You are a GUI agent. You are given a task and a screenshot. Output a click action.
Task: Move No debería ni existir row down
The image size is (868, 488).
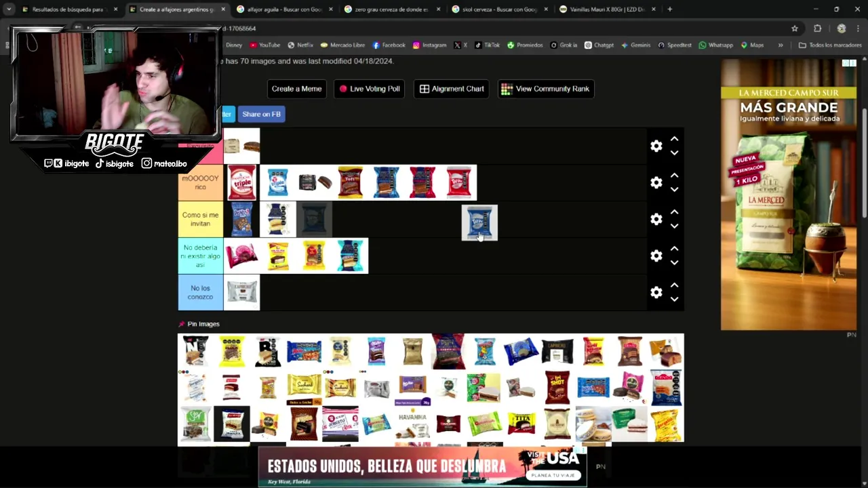[x=674, y=263]
